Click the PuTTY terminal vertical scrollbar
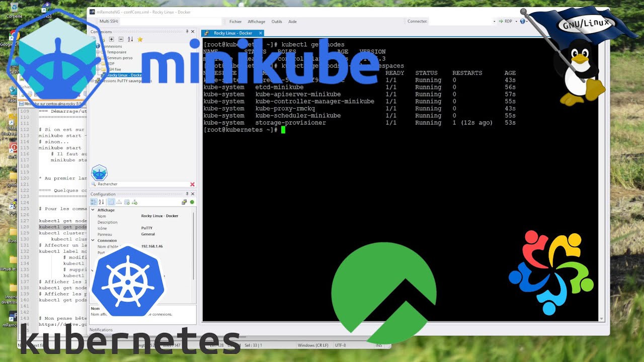644x362 pixels. (x=600, y=179)
